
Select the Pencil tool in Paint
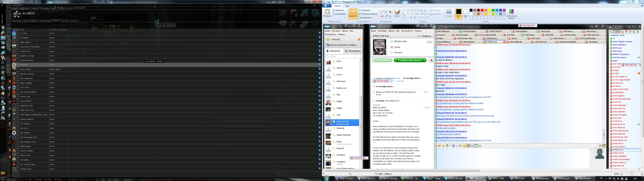click(382, 12)
